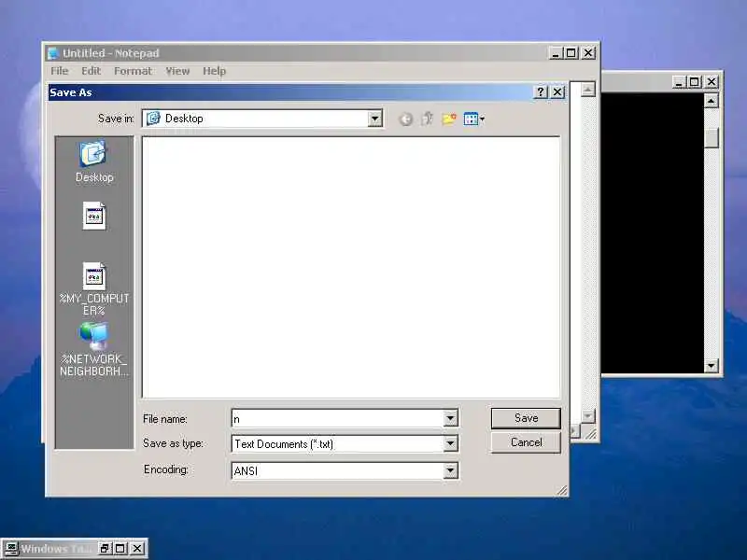
Task: Minimize the Notepad window
Action: tap(556, 53)
